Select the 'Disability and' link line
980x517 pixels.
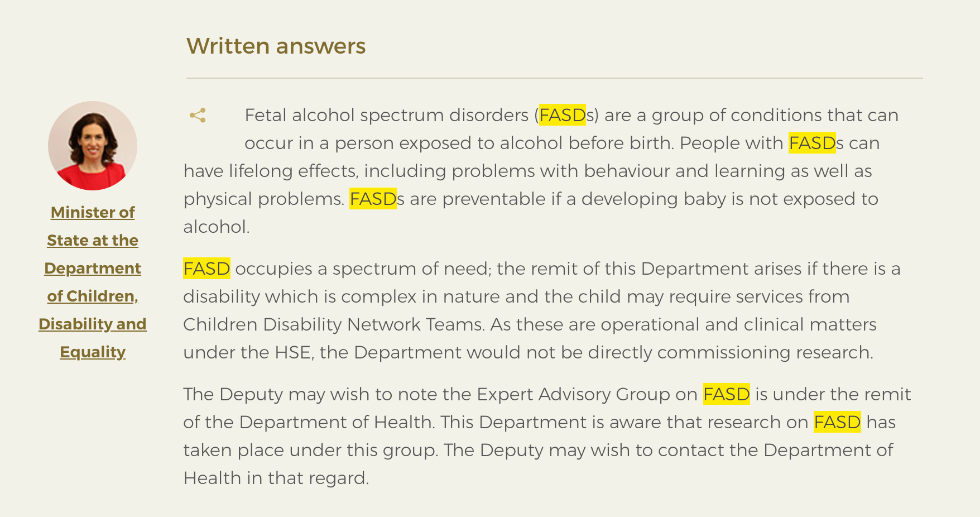click(93, 324)
